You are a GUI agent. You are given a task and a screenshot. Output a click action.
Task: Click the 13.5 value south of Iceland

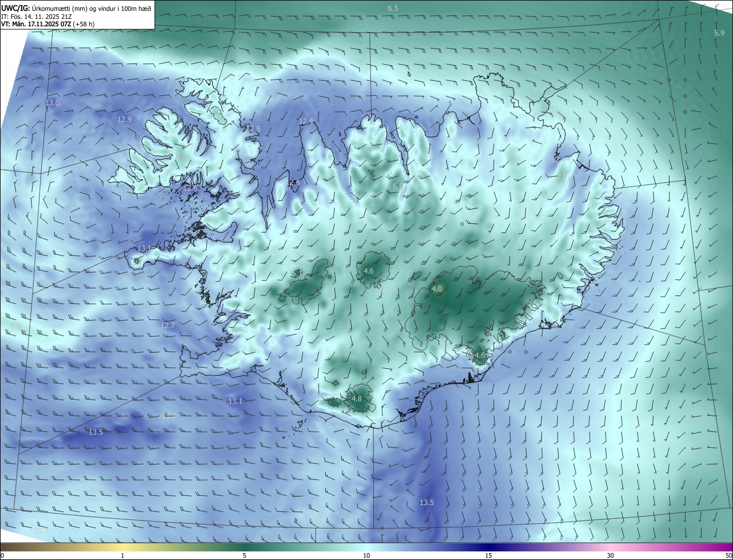[427, 503]
